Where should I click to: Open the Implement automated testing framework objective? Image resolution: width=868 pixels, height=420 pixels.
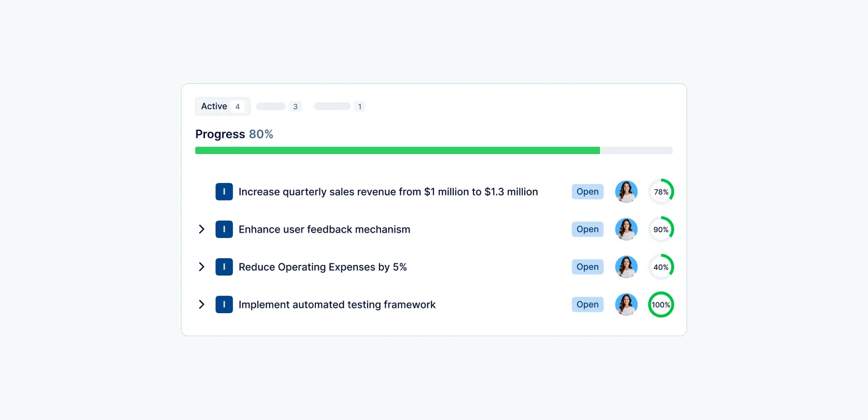click(337, 304)
